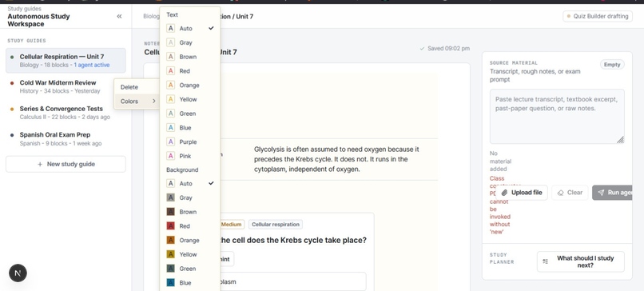Open Spanish Oral Exam Prep guide
Screen dimensions: 644x291
pyautogui.click(x=66, y=138)
